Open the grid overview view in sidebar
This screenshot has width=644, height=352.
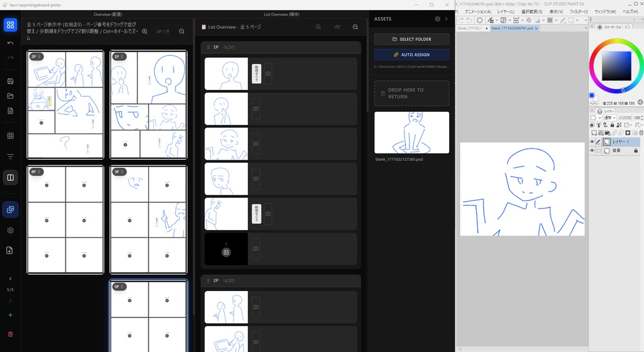coord(10,25)
